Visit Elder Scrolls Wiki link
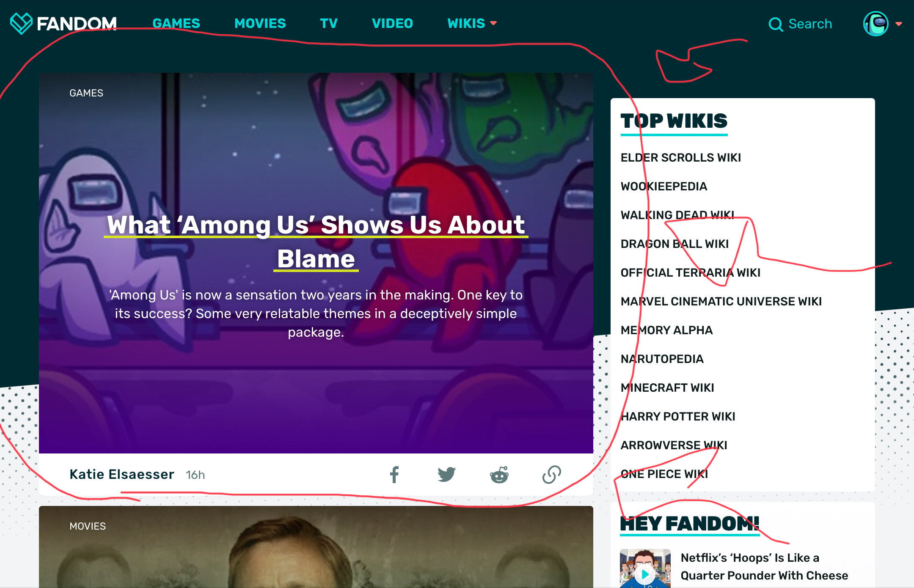 point(681,157)
